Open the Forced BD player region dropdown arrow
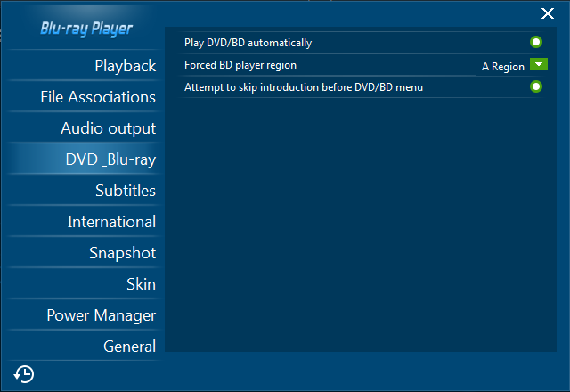Image resolution: width=570 pixels, height=392 pixels. pyautogui.click(x=539, y=65)
